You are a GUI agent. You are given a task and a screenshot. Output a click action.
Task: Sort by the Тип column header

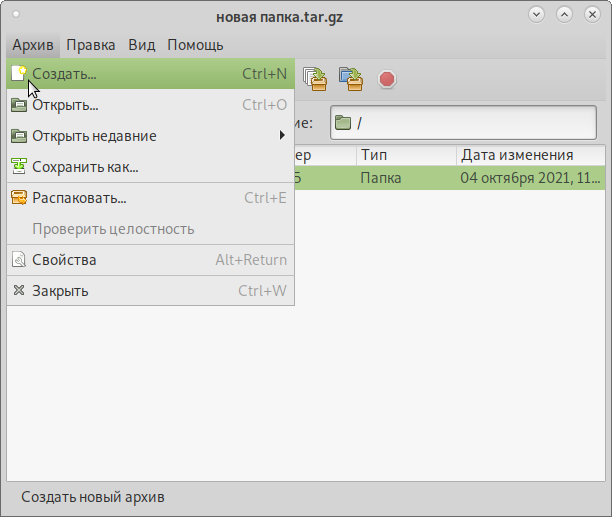tap(405, 155)
